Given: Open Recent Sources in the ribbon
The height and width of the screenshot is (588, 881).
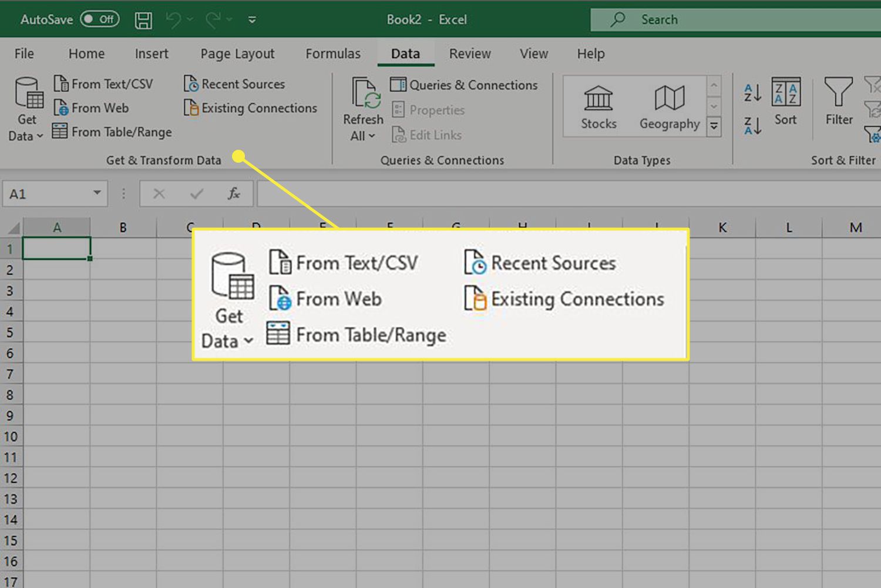Looking at the screenshot, I should 234,84.
